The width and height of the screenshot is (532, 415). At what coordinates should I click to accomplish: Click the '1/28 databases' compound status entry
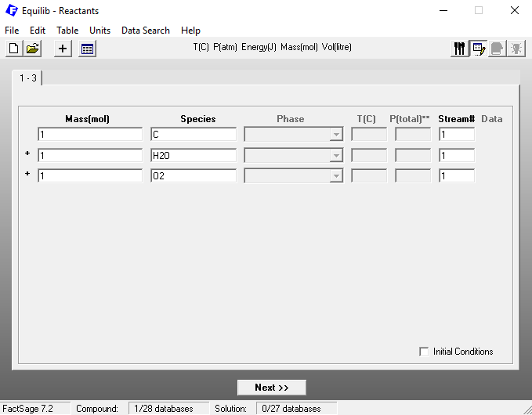168,409
